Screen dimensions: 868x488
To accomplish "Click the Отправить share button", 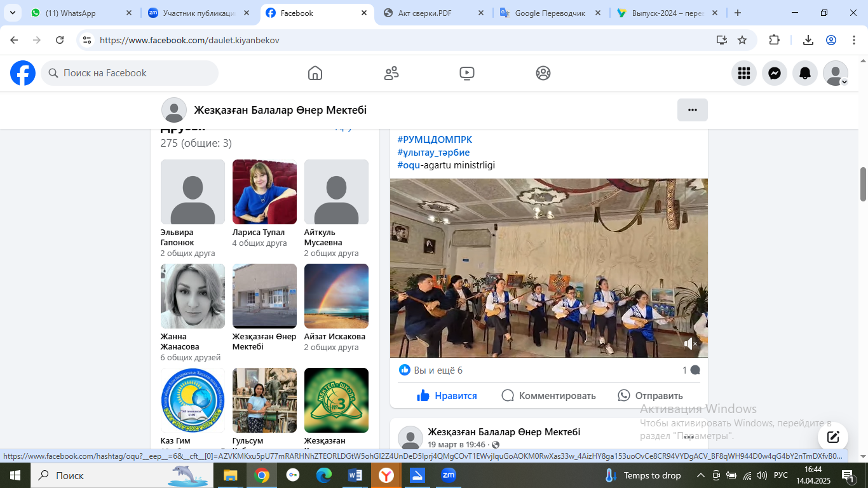I will (x=650, y=395).
